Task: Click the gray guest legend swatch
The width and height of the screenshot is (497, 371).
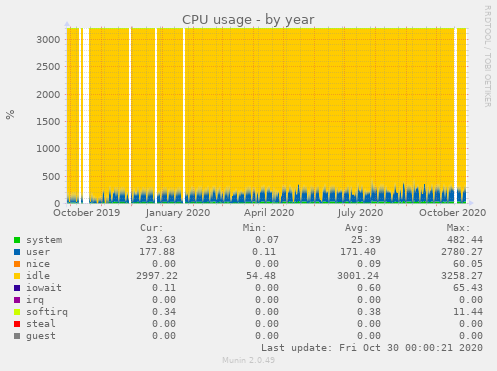Action: (17, 336)
